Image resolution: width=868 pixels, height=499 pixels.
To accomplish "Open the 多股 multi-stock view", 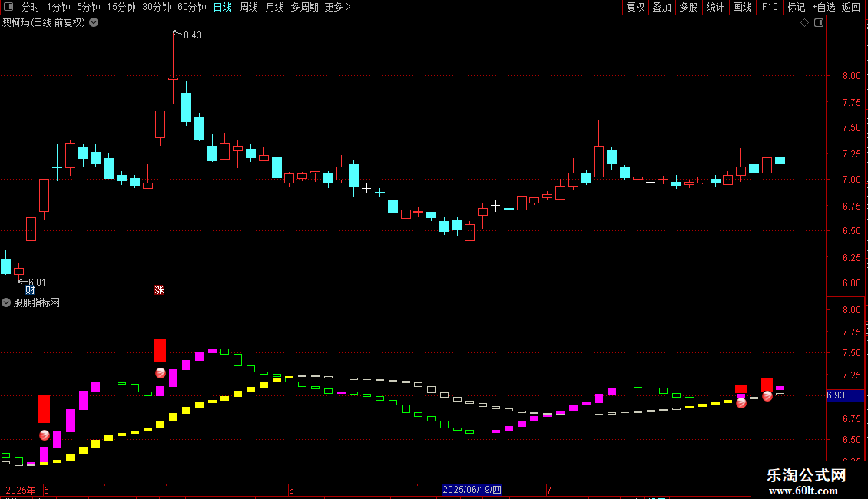I will [x=688, y=7].
